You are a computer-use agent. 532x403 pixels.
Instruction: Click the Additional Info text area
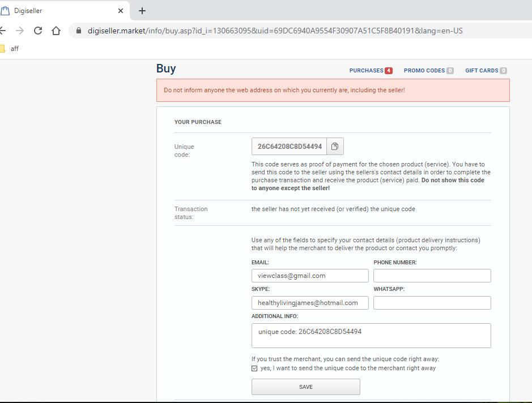[371, 336]
